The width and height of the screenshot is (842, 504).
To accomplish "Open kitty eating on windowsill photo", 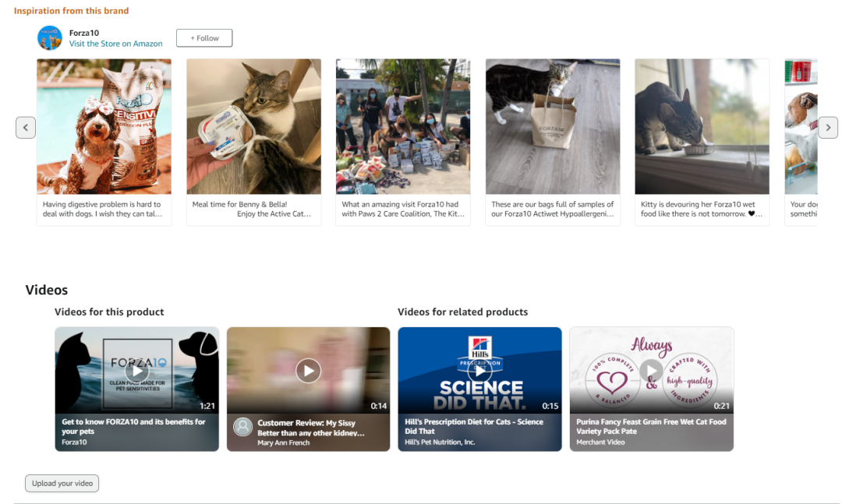I will pos(702,127).
